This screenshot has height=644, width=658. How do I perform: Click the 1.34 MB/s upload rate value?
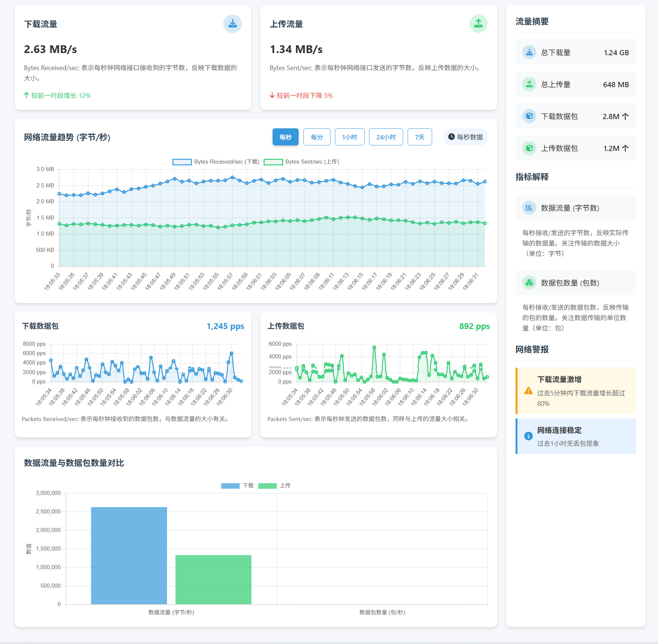[296, 49]
